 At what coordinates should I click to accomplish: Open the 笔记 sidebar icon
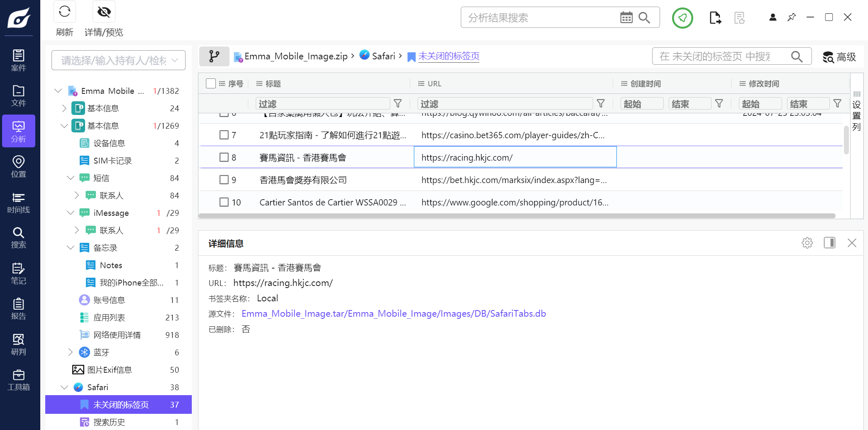point(19,274)
